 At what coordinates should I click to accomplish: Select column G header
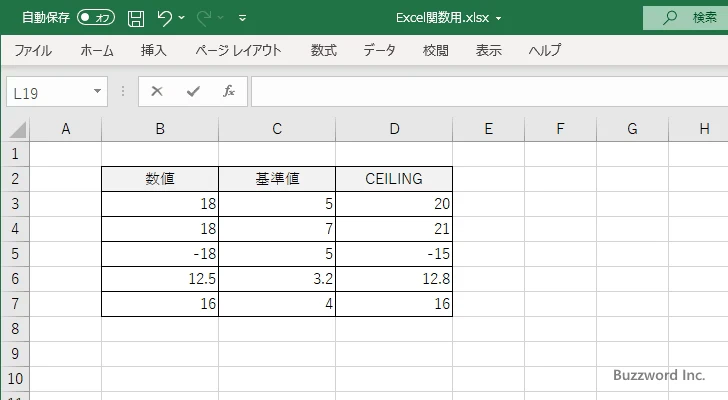coord(632,129)
